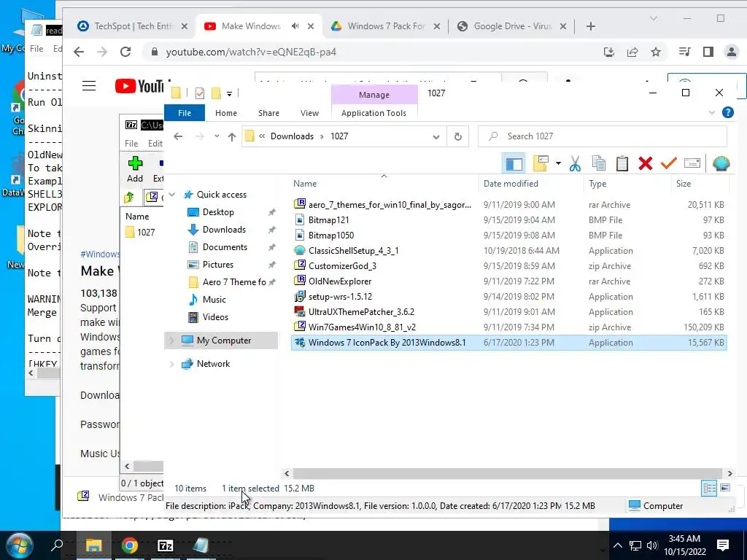747x560 pixels.
Task: Expand the address bar history dropdown
Action: click(x=436, y=136)
